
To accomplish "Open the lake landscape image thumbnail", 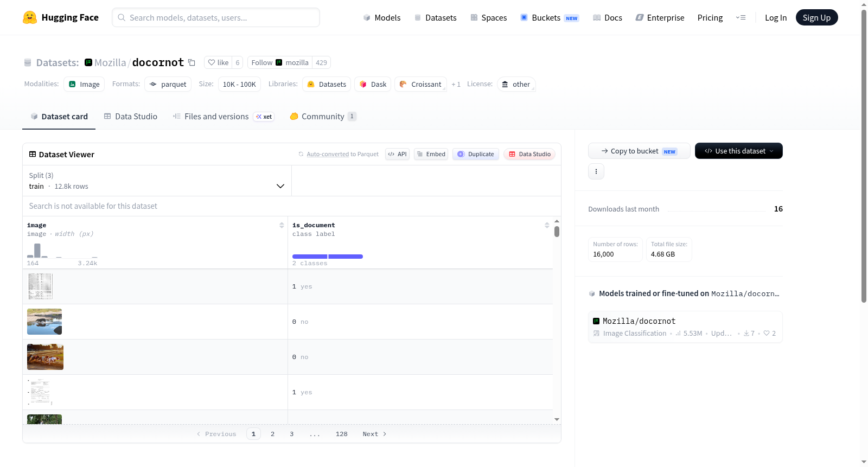I will pyautogui.click(x=44, y=322).
